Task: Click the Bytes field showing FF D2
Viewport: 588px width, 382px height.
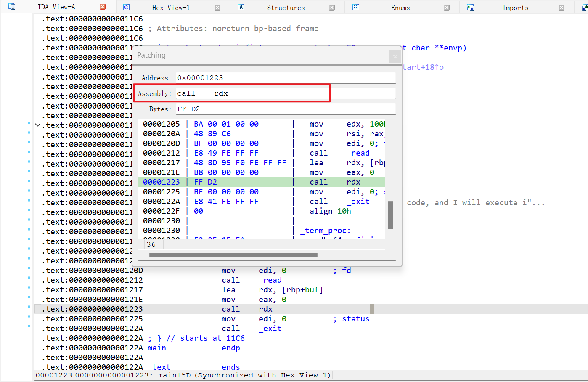Action: pyautogui.click(x=285, y=109)
